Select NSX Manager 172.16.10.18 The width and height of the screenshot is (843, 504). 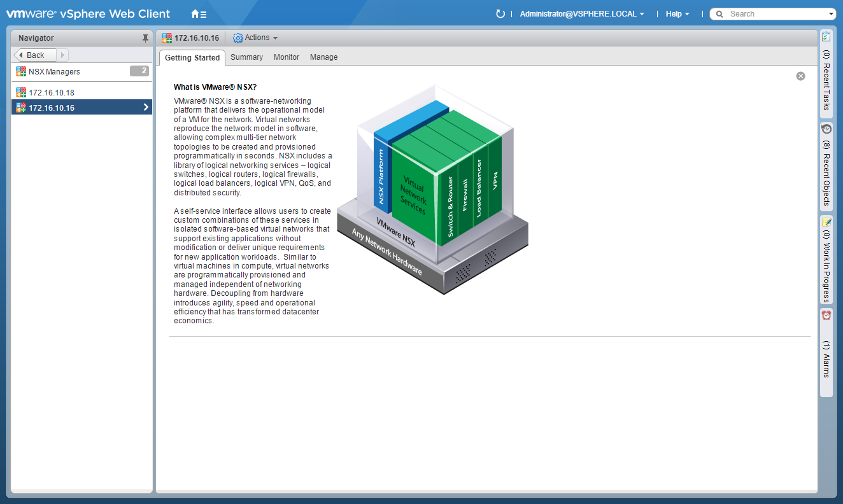pyautogui.click(x=52, y=93)
